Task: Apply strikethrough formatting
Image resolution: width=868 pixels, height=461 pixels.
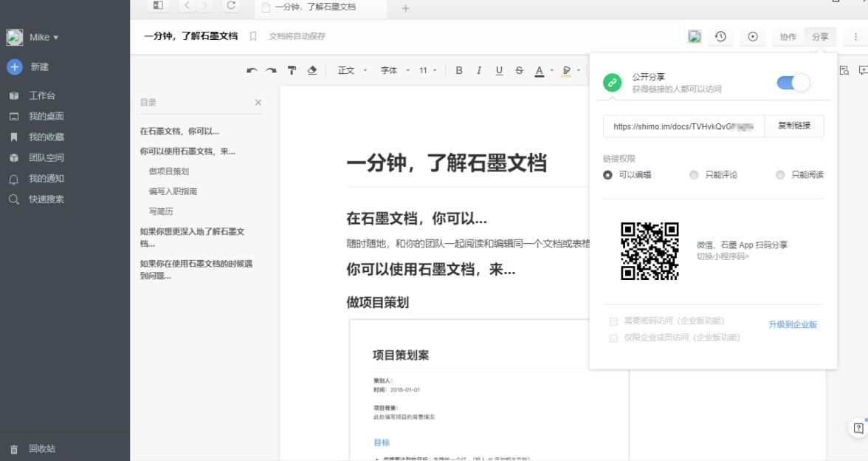Action: [520, 71]
